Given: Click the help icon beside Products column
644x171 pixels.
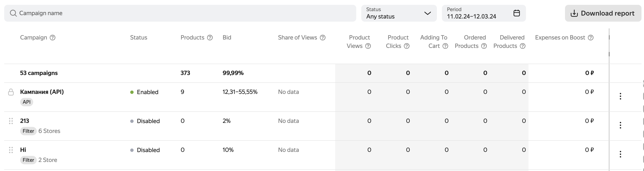Looking at the screenshot, I should point(210,38).
